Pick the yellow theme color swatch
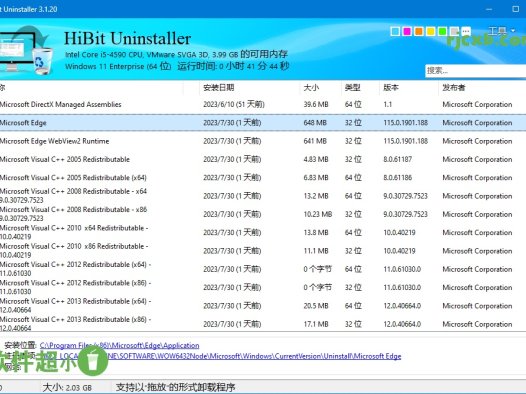The height and width of the screenshot is (394, 526). pos(430,32)
